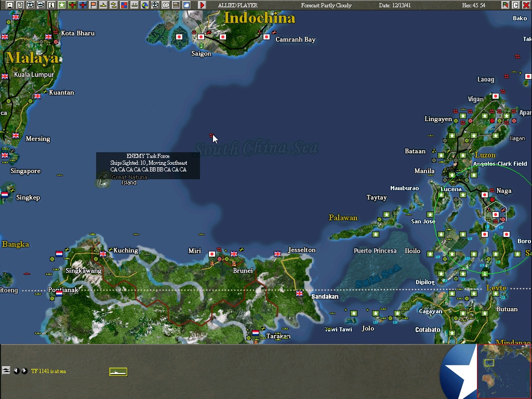532x399 pixels.
Task: Click the Singapore map label
Action: [x=25, y=171]
